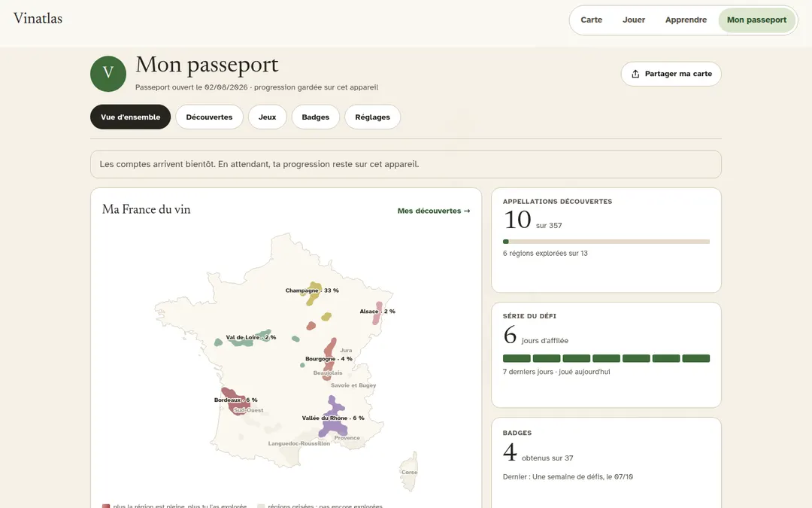812x508 pixels.
Task: Switch to the Jeux tab
Action: click(267, 117)
